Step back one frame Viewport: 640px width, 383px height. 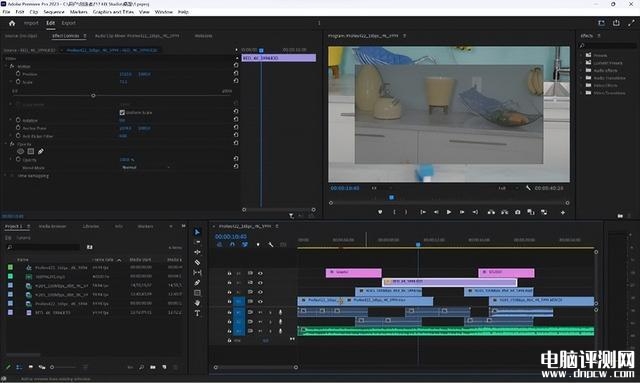(436, 212)
